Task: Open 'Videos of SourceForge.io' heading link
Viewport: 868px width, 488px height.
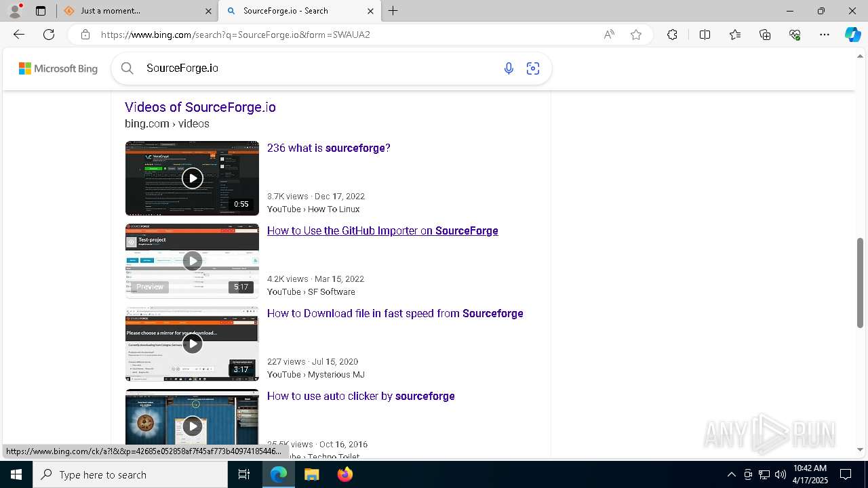Action: pos(200,107)
